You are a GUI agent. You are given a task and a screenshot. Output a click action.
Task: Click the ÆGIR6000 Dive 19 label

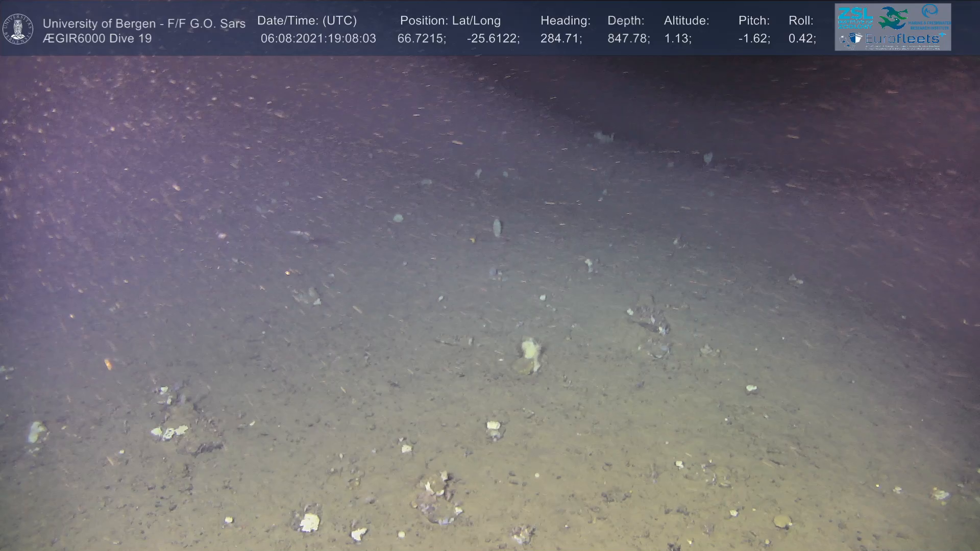click(x=97, y=39)
